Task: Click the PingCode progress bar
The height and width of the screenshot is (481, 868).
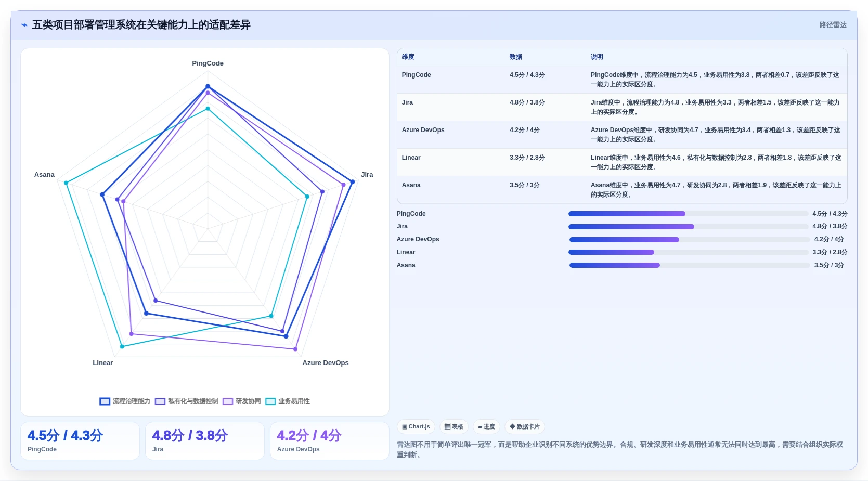Action: [x=688, y=214]
